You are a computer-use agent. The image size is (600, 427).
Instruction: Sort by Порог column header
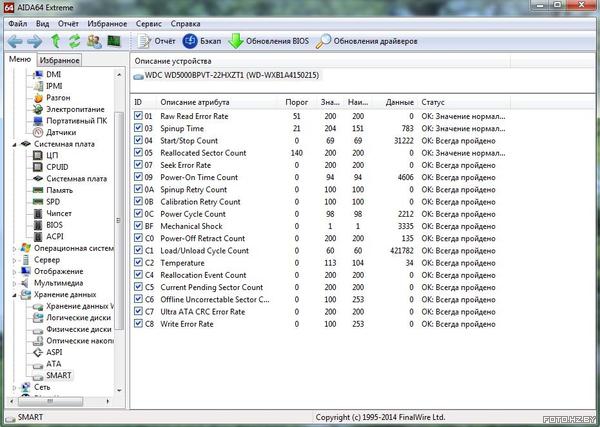297,102
